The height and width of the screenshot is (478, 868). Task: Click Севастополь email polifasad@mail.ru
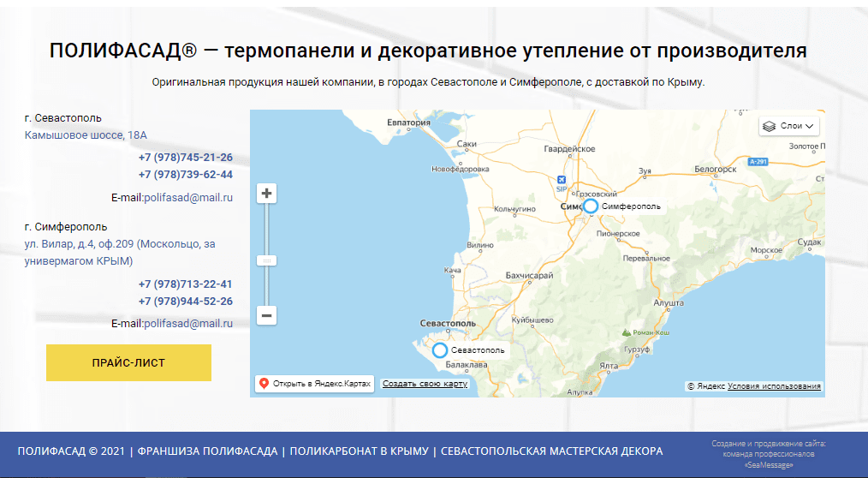click(188, 198)
